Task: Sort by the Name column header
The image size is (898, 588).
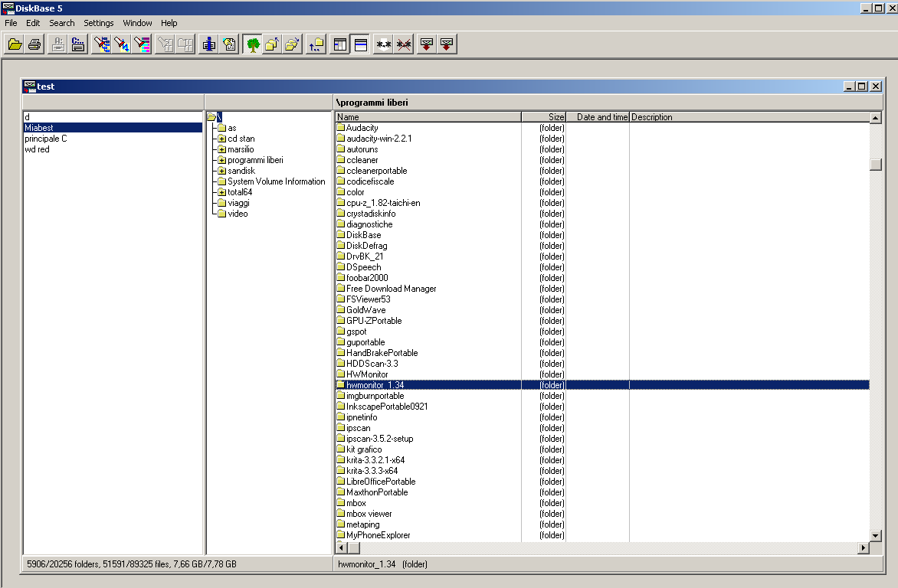Action: pyautogui.click(x=428, y=117)
